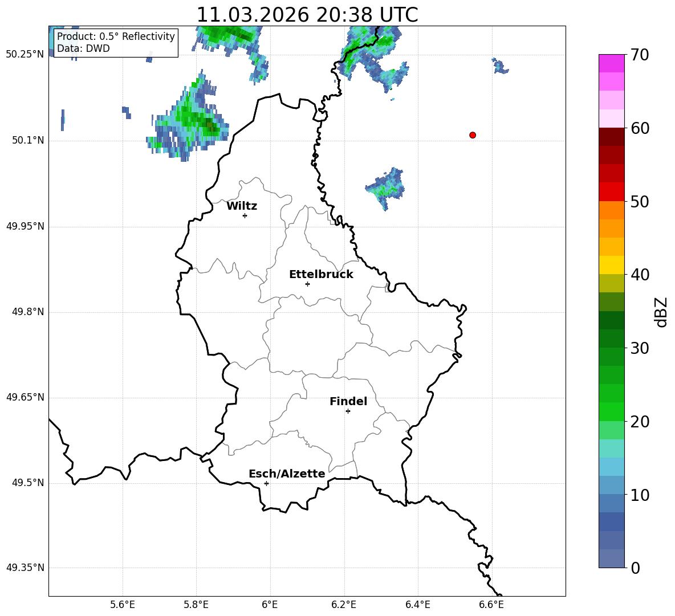This screenshot has width=675, height=616.
Task: Click the red dot marker on the map
Action: [473, 135]
